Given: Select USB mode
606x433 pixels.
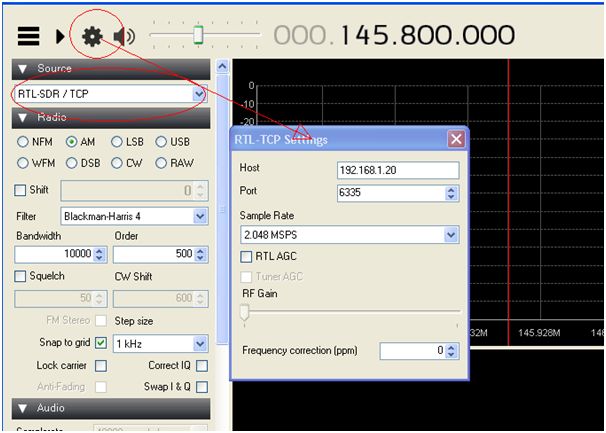Looking at the screenshot, I should click(x=161, y=142).
